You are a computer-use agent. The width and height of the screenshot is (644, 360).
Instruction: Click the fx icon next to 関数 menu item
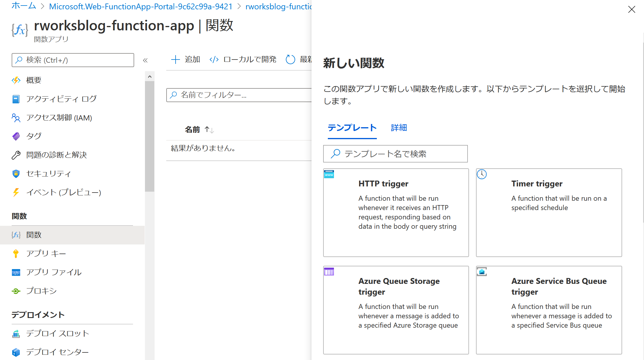[x=16, y=235]
